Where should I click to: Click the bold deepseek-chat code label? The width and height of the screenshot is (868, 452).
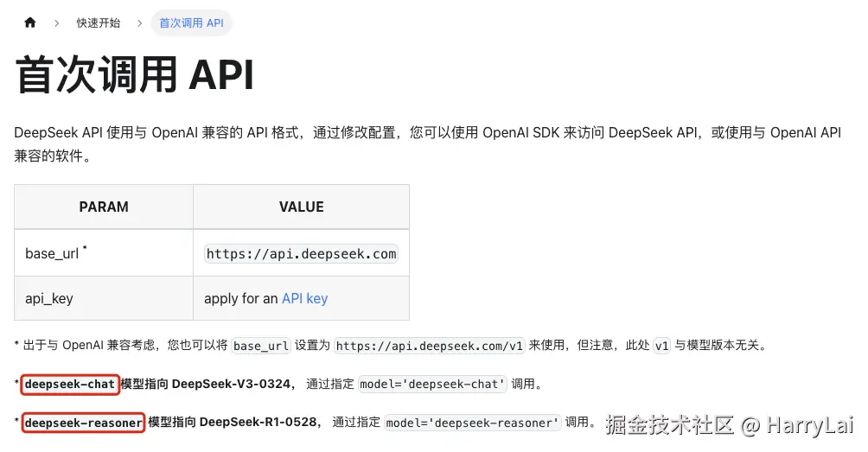(70, 384)
